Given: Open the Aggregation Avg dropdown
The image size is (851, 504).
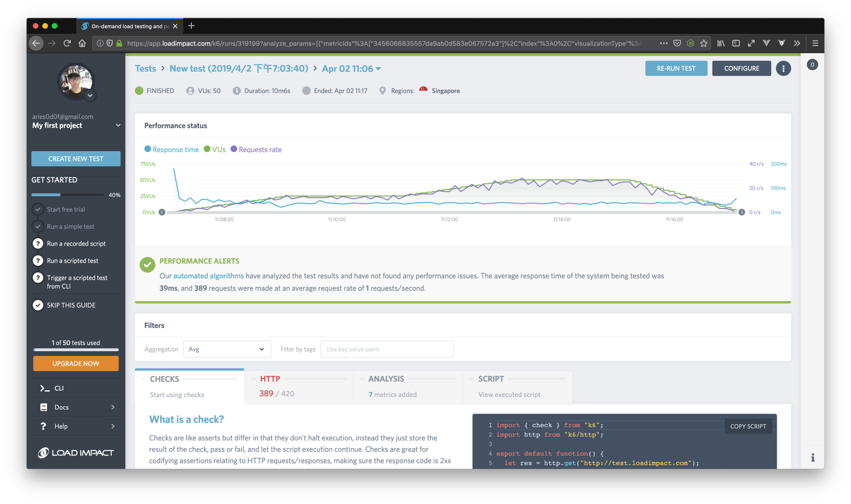Looking at the screenshot, I should [x=227, y=349].
